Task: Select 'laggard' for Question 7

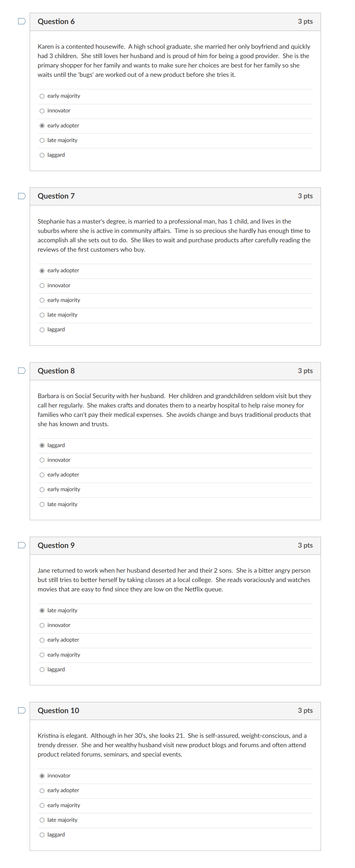Action: tap(42, 329)
